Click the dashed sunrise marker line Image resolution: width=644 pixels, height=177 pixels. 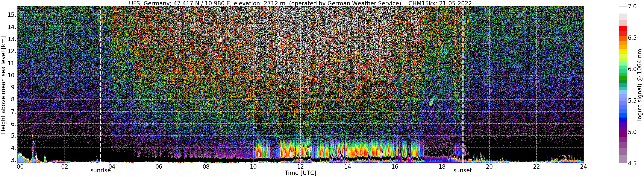(x=100, y=85)
